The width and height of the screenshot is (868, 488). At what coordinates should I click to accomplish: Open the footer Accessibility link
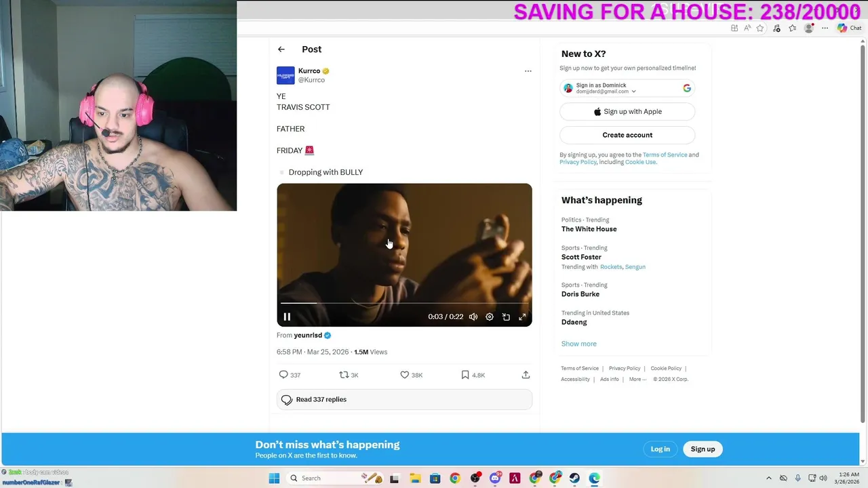(575, 380)
